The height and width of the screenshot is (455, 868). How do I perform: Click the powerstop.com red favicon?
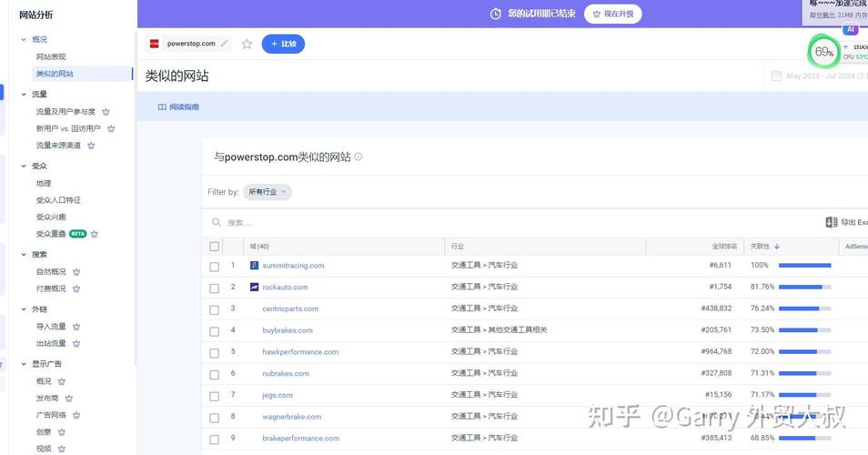(155, 43)
